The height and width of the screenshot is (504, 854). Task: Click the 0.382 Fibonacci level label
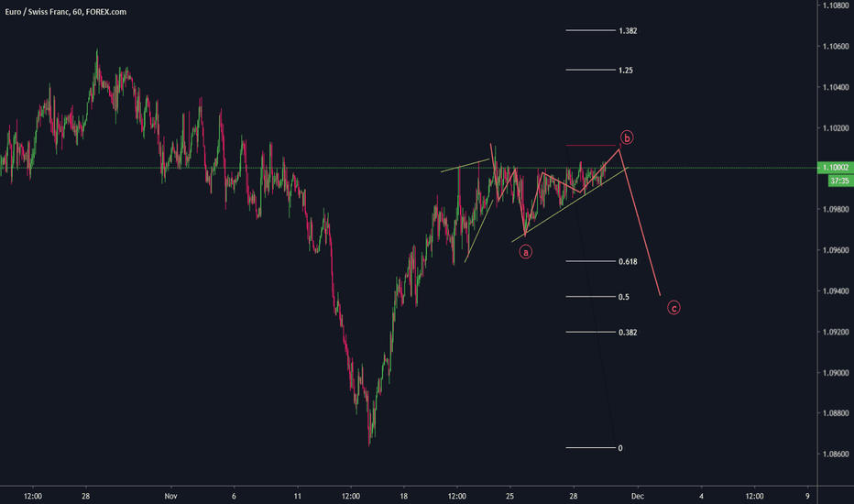[627, 332]
